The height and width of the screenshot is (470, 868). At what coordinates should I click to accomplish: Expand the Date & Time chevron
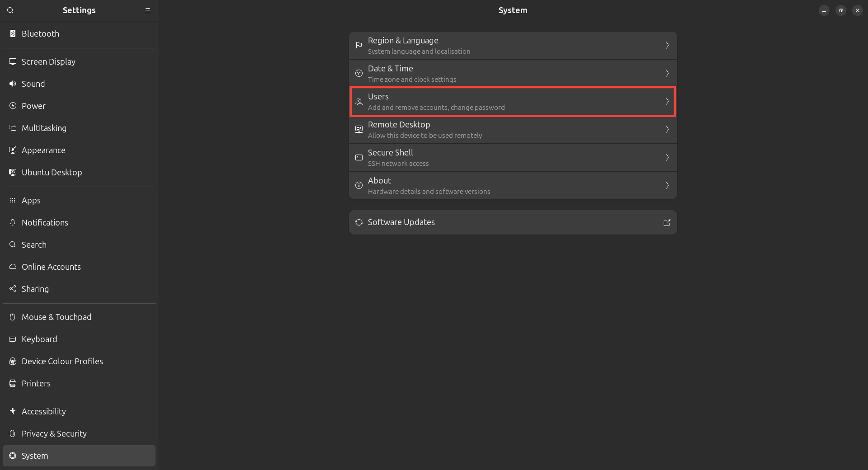[667, 73]
